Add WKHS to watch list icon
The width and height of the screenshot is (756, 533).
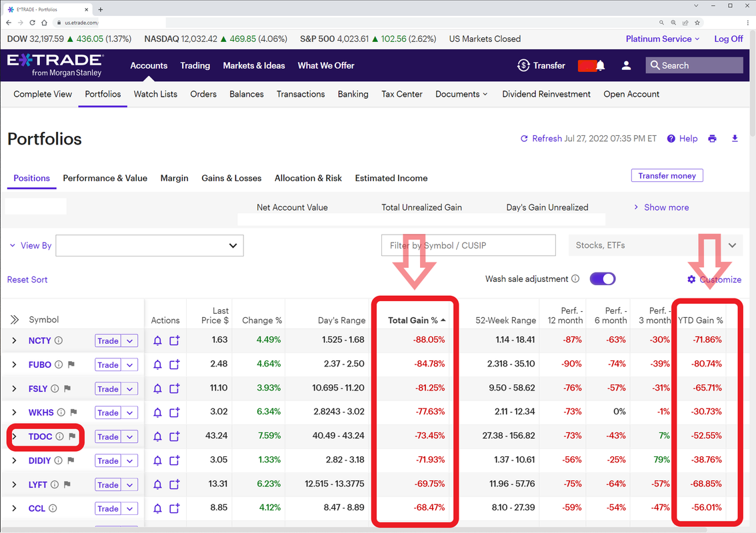pyautogui.click(x=175, y=412)
